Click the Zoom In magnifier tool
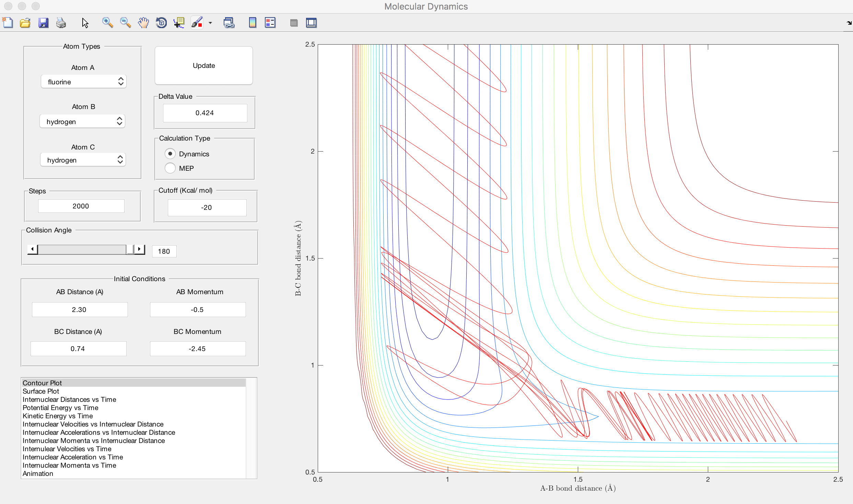Image resolution: width=853 pixels, height=504 pixels. pos(107,23)
